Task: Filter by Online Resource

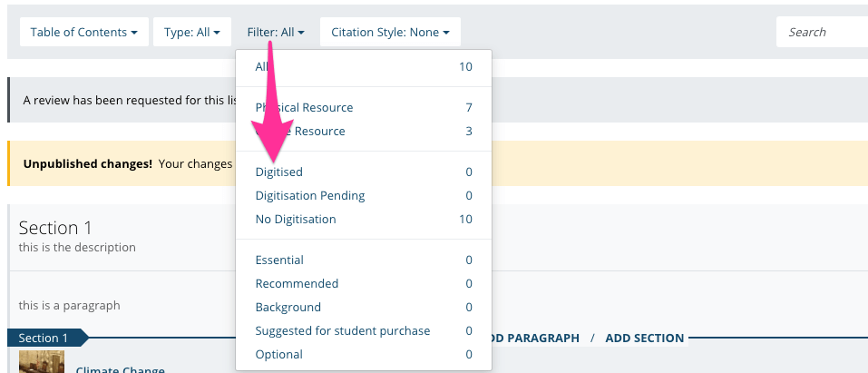Action: click(363, 131)
